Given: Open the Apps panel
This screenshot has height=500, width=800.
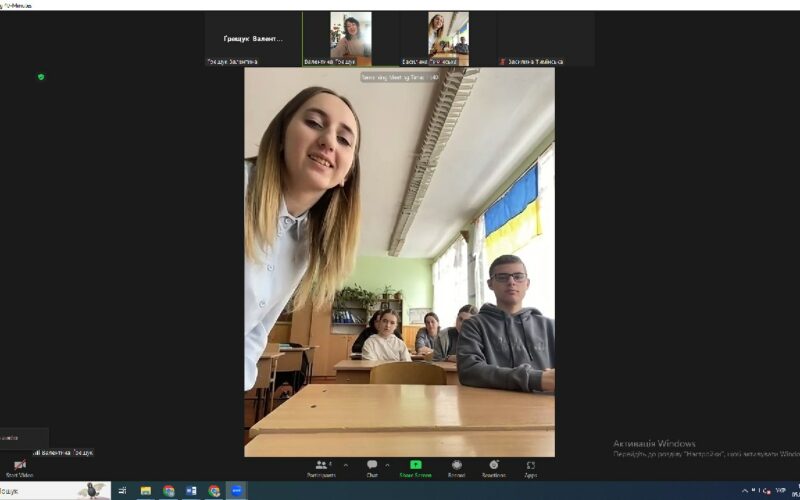Looking at the screenshot, I should [x=530, y=466].
